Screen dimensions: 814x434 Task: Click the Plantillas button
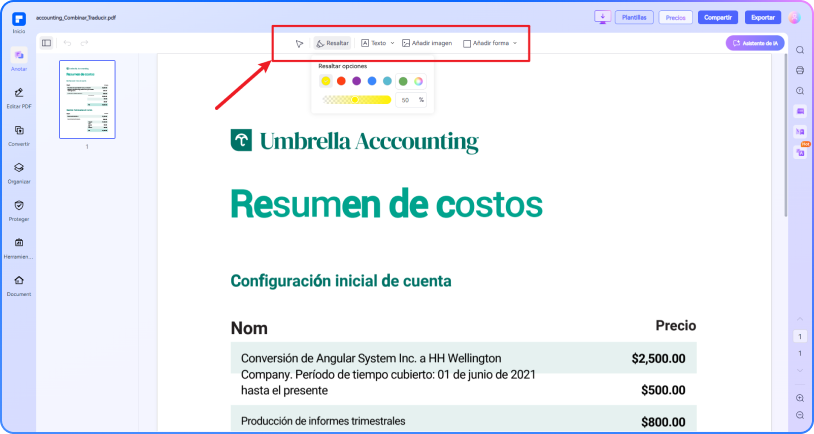[634, 18]
